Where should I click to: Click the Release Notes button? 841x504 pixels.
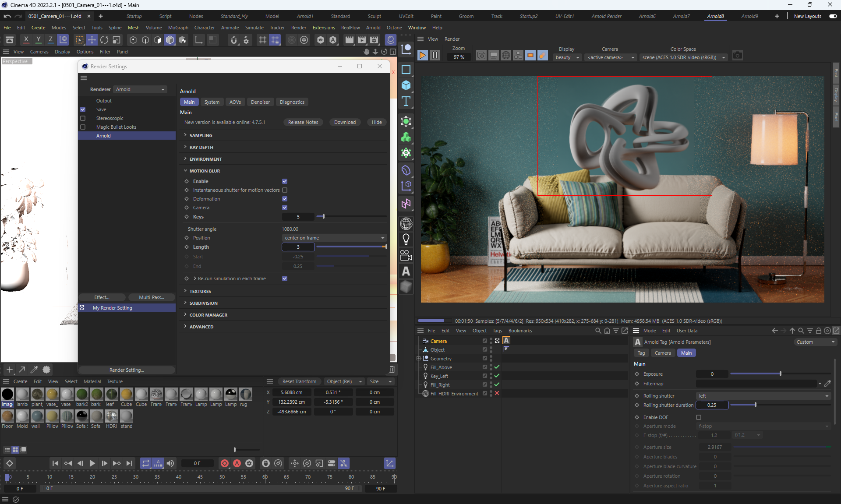303,122
